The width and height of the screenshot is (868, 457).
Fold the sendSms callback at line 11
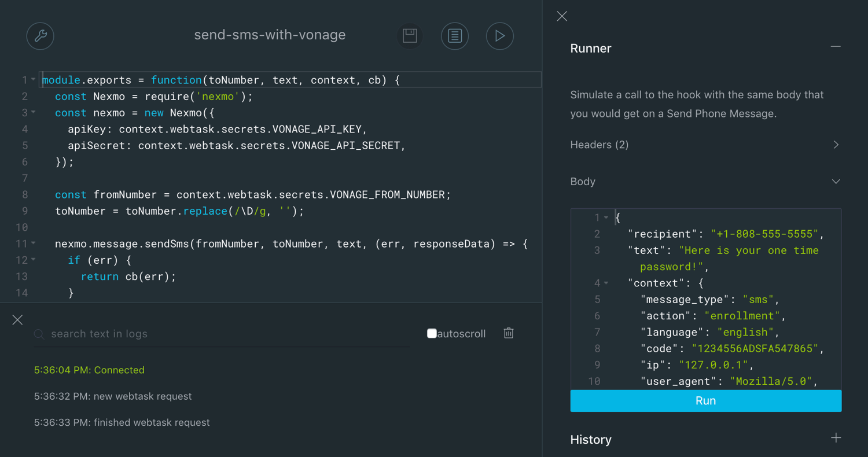[x=34, y=243]
